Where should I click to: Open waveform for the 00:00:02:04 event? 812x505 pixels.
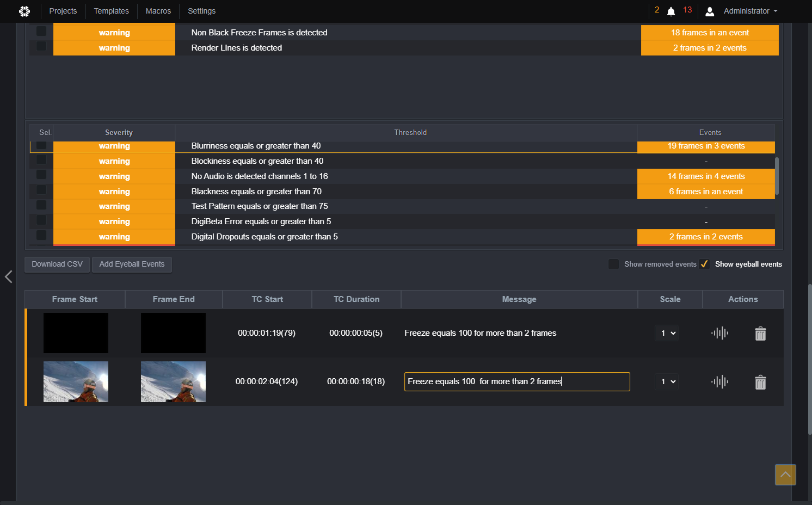tap(719, 381)
